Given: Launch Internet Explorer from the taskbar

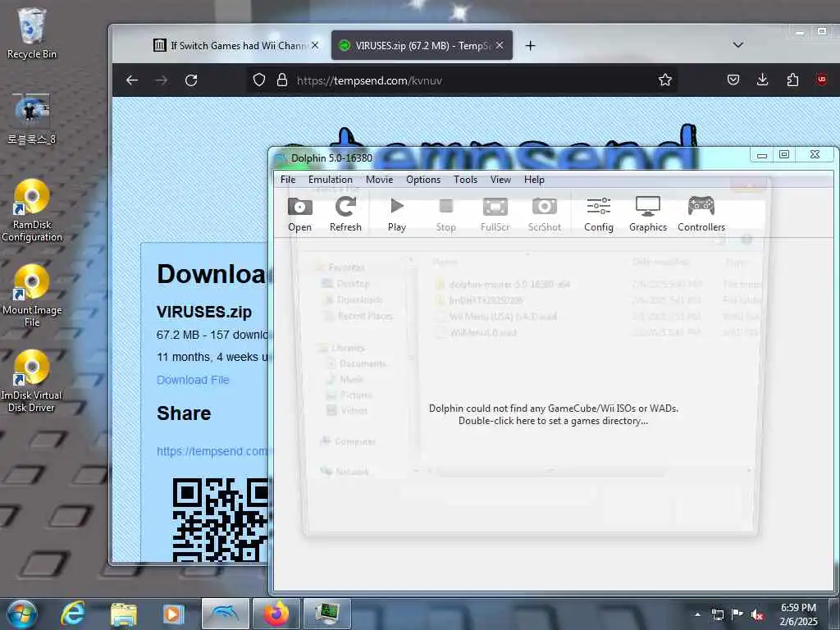Looking at the screenshot, I should (73, 614).
